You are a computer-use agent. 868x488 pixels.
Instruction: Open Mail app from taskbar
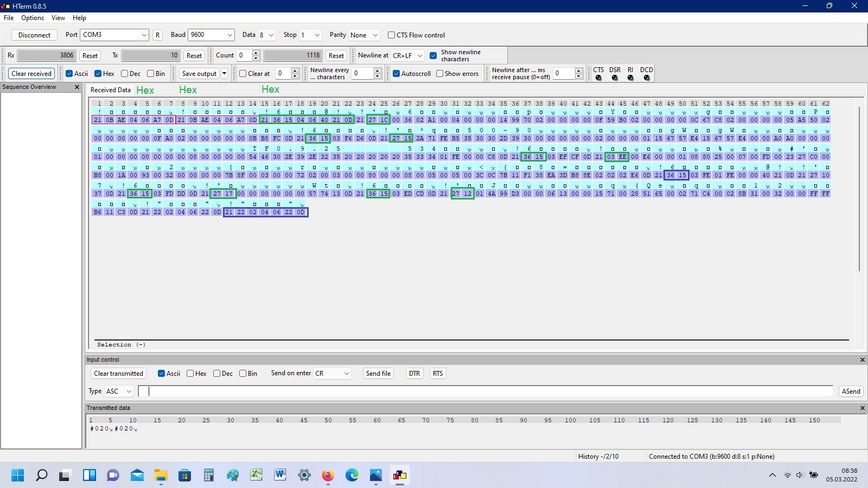(137, 476)
